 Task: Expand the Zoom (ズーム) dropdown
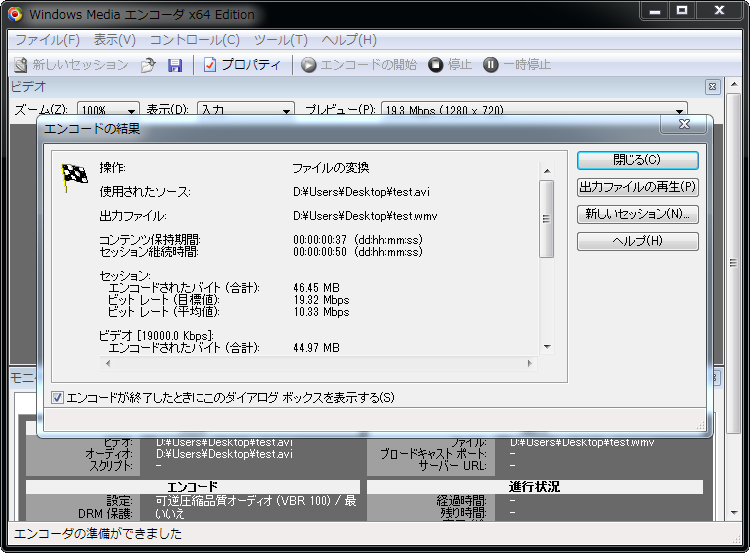132,110
